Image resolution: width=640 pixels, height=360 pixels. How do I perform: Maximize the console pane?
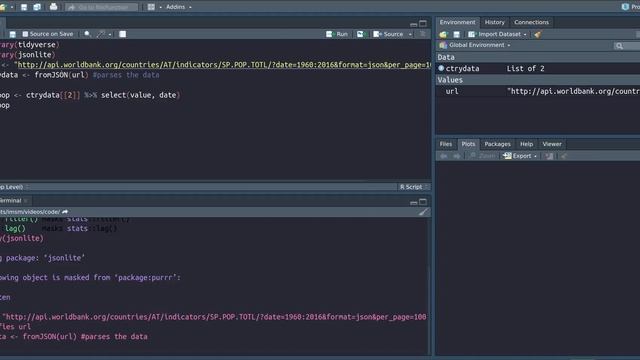pos(423,202)
